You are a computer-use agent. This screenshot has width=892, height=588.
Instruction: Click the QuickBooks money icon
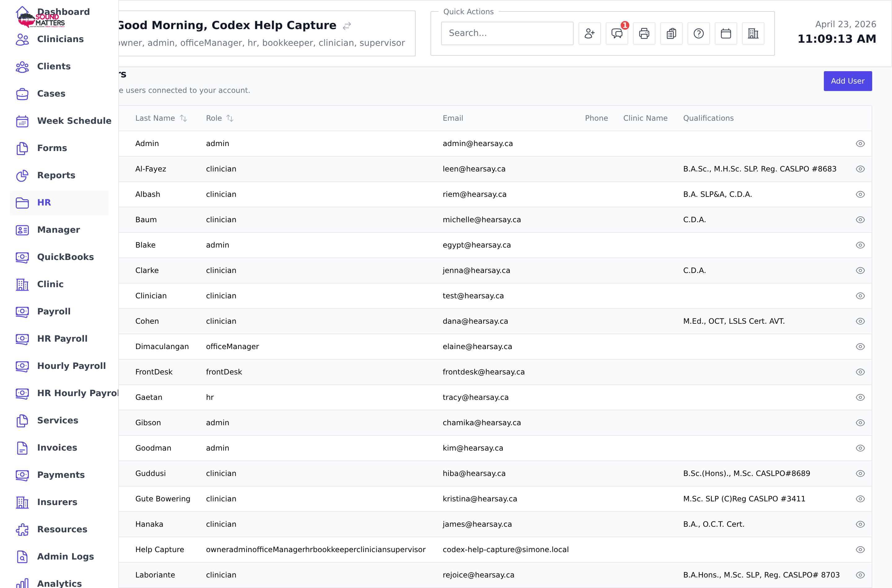pos(22,257)
